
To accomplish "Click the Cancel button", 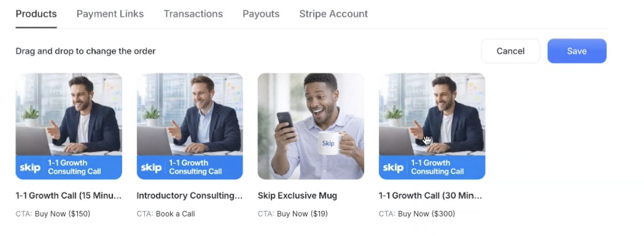I will click(x=510, y=51).
